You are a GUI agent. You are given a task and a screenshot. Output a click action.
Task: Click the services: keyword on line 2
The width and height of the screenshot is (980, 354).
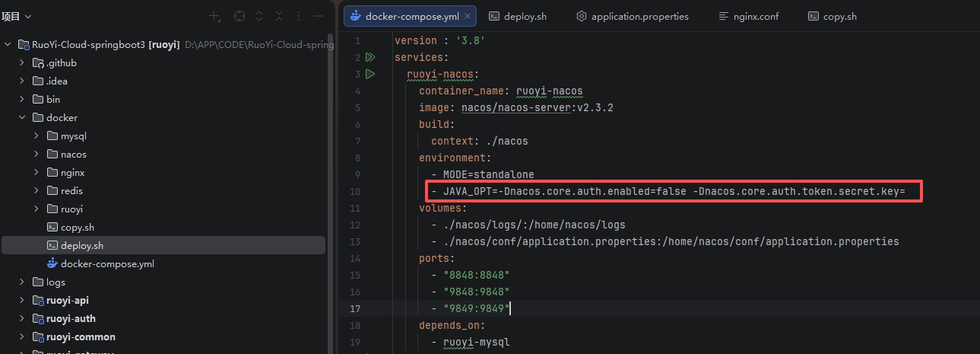coord(421,57)
